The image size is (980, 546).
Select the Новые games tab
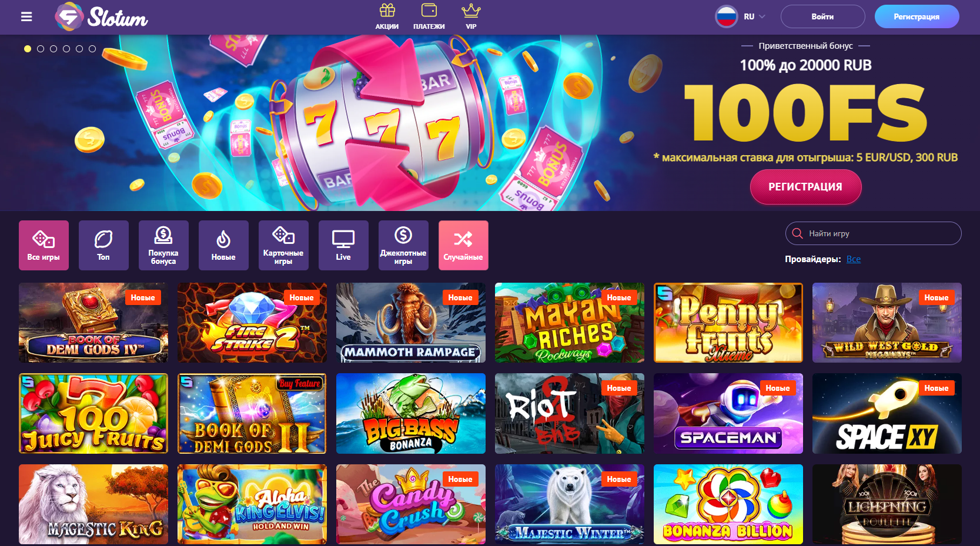223,245
